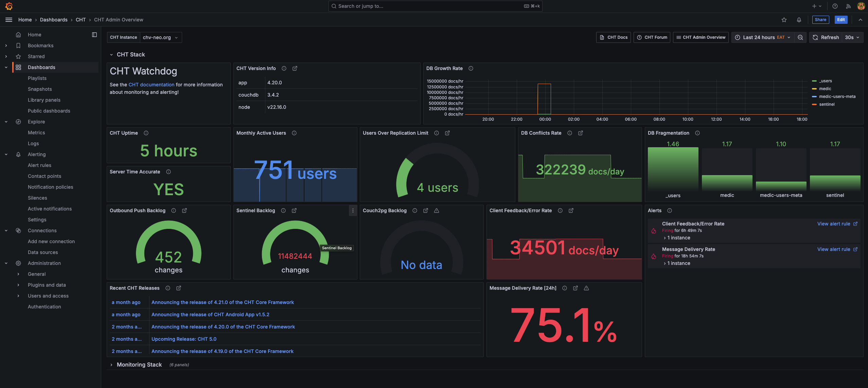Open the CHT documentation hyperlink
Viewport: 868px width, 388px height.
(151, 85)
